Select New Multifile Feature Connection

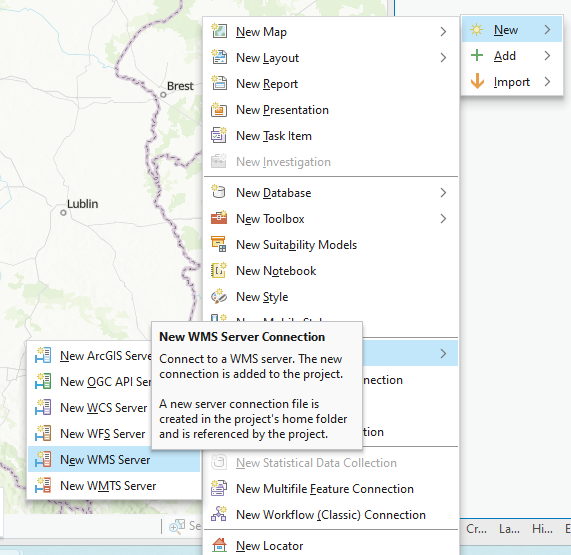[331, 489]
